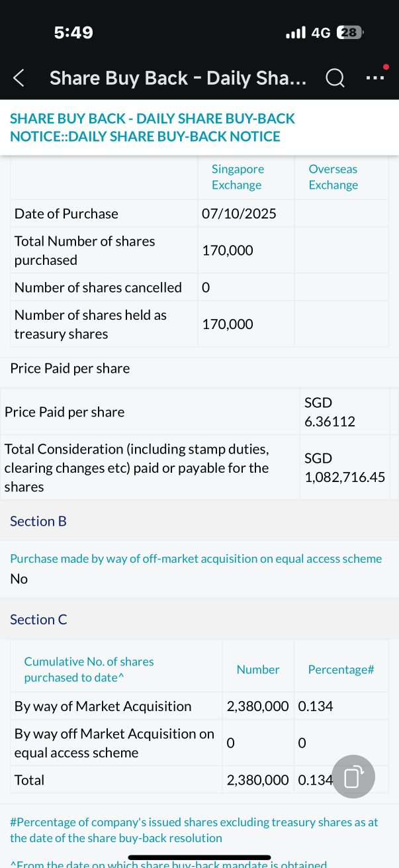Tap the Share Buy Back page title
Viewport: 399px width, 868px height.
tap(177, 78)
